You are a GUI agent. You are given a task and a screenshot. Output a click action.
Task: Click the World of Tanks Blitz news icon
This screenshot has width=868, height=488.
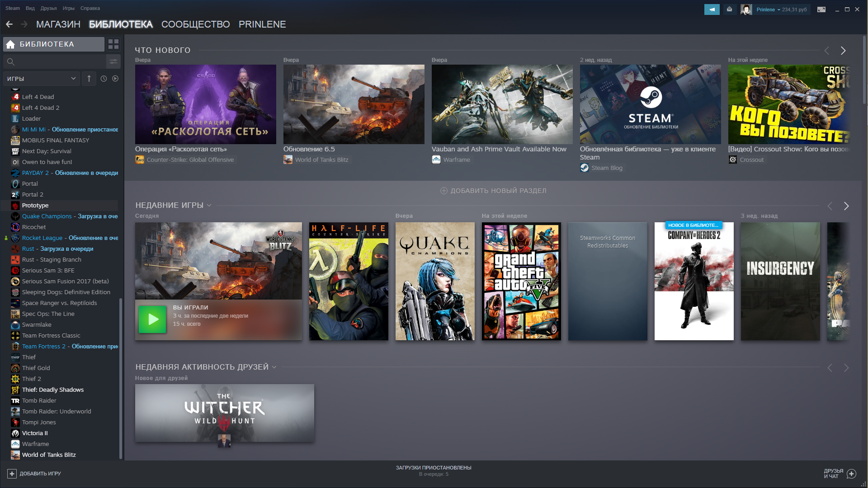[288, 160]
